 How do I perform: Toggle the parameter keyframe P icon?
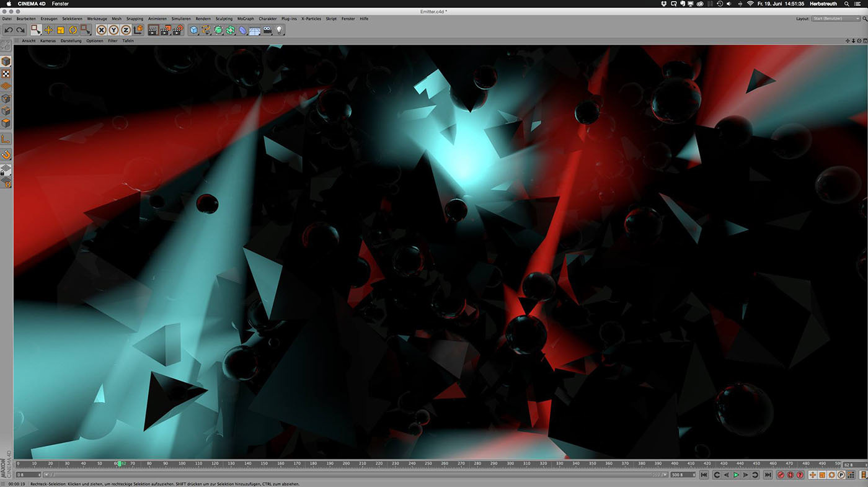tap(841, 475)
